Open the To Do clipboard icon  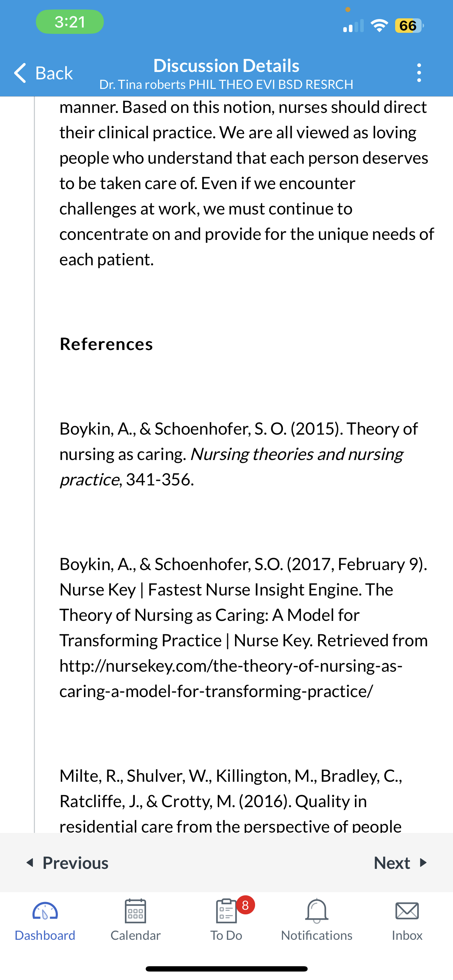226,911
